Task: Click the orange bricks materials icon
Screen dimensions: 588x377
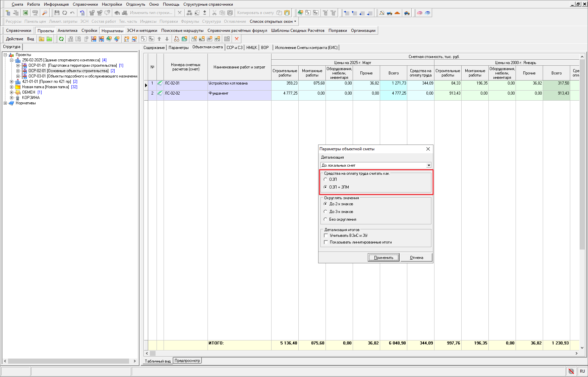Action: pos(397,13)
